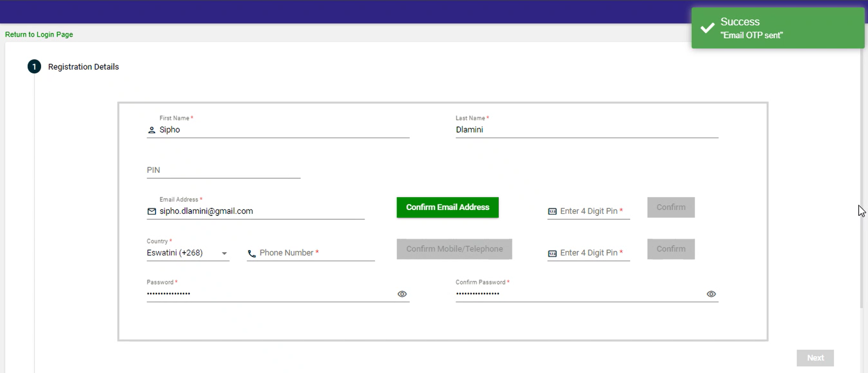Click the person icon beside First Name
Viewport: 868px width, 373px height.
point(151,130)
